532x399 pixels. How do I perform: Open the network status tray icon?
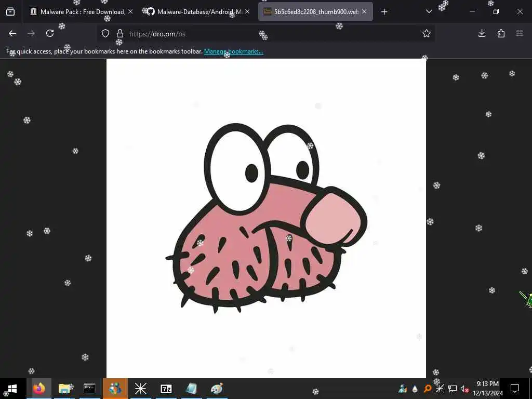pos(453,389)
